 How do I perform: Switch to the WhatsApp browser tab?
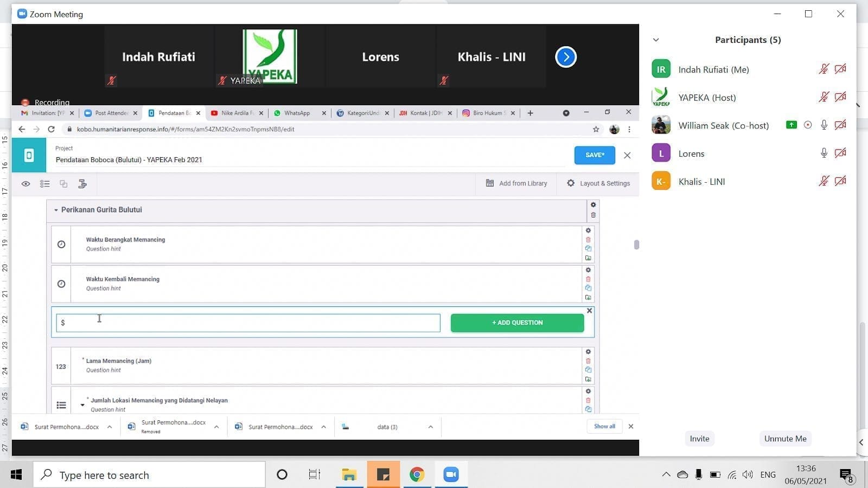(296, 113)
